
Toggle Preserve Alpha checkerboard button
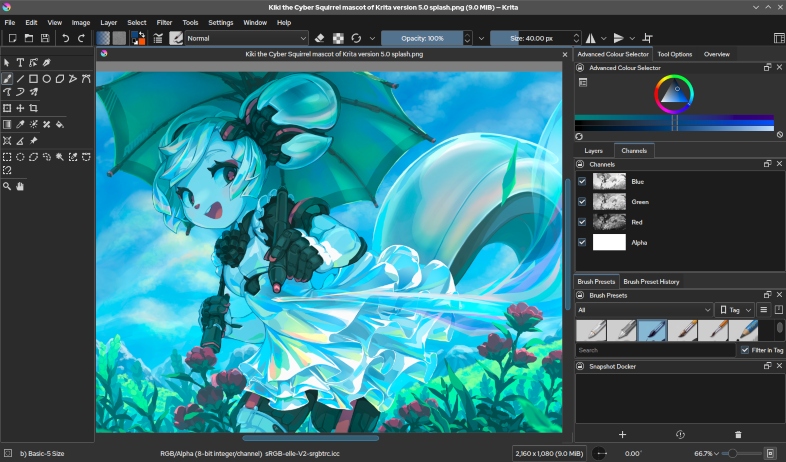pyautogui.click(x=339, y=38)
